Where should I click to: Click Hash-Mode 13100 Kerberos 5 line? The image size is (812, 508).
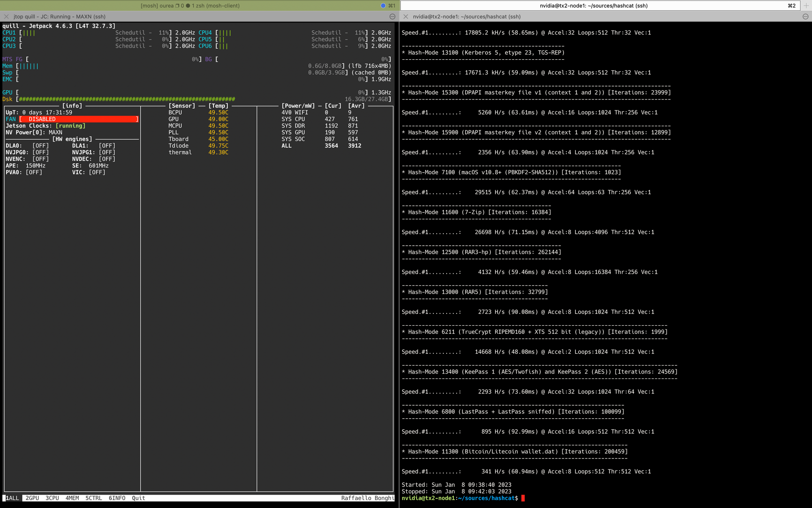tap(483, 52)
